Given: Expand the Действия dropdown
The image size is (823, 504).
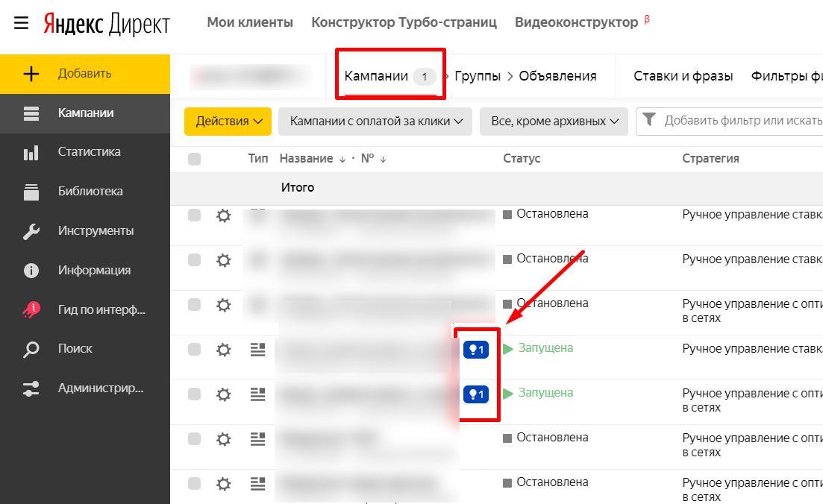Looking at the screenshot, I should (228, 121).
